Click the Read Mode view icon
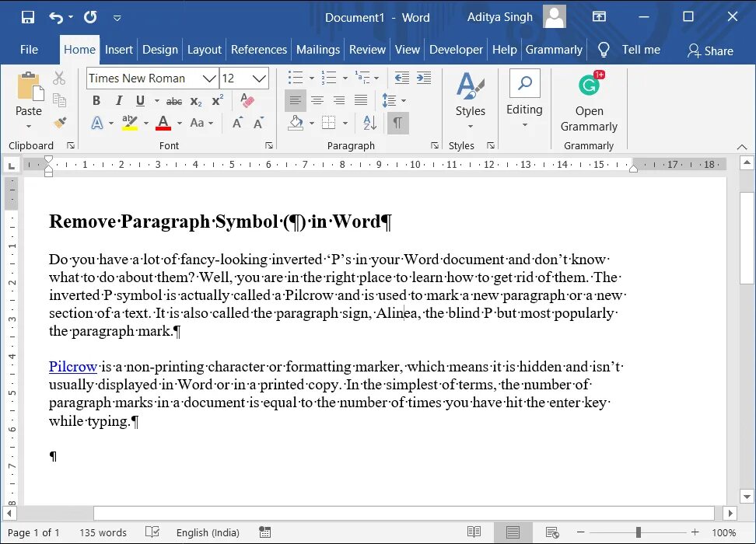The height and width of the screenshot is (544, 756). point(474,532)
